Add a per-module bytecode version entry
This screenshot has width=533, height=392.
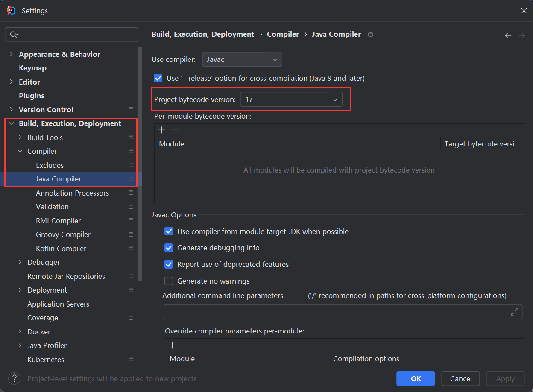(x=162, y=130)
